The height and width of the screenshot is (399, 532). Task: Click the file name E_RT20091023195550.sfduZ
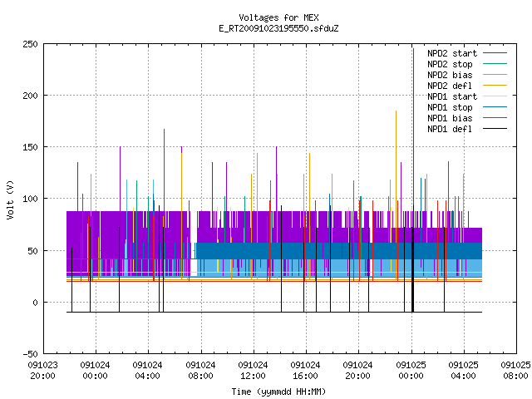[278, 28]
